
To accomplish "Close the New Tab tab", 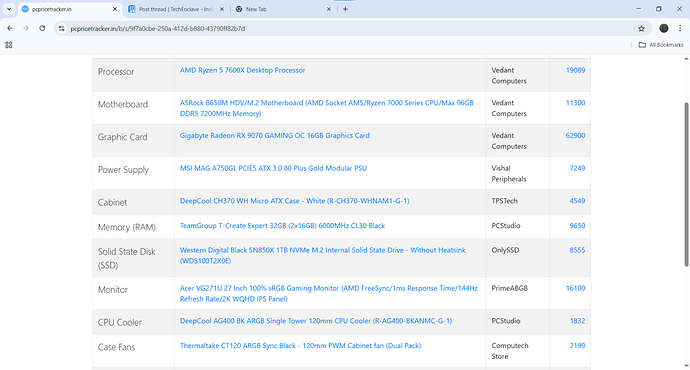I will coord(328,9).
